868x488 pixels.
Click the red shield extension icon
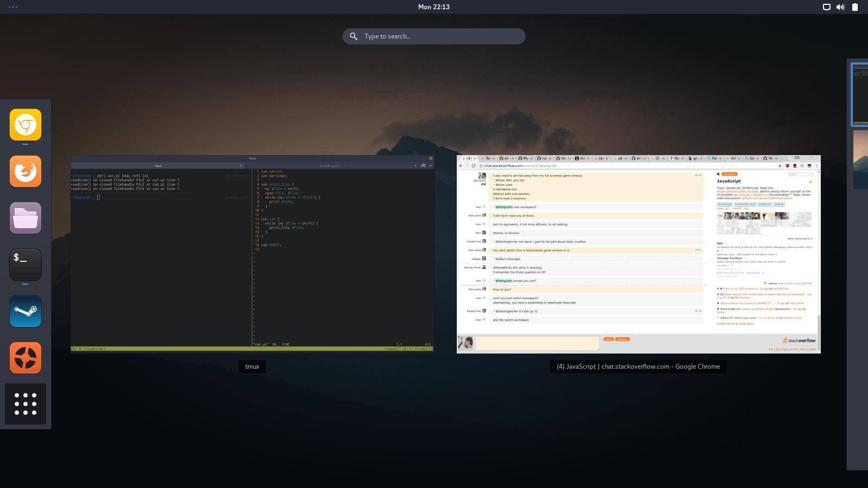click(787, 166)
